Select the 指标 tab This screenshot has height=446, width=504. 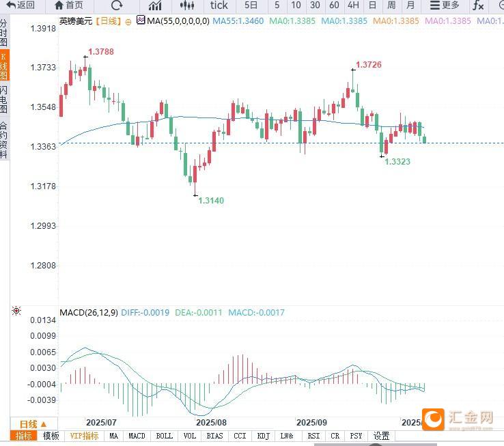(23, 436)
